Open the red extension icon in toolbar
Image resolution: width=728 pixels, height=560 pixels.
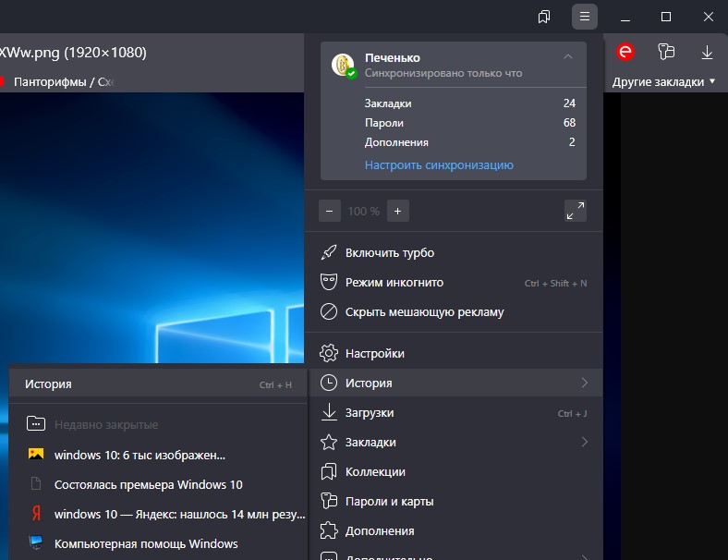[625, 52]
